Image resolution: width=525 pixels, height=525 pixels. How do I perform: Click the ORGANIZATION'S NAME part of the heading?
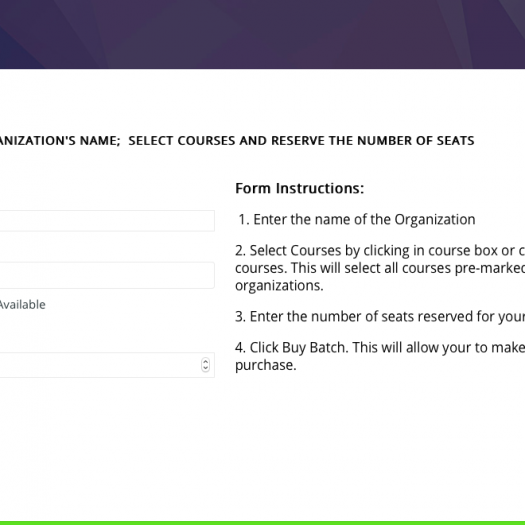[x=60, y=141]
